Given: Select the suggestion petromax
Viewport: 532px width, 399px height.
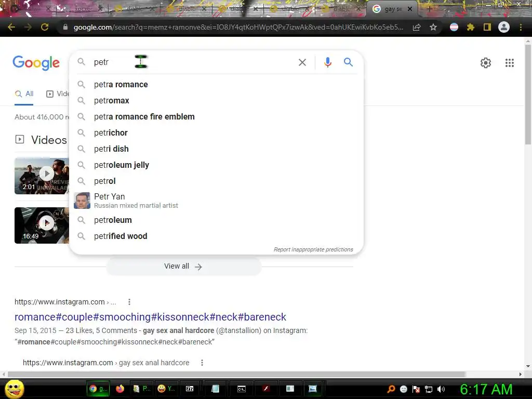Looking at the screenshot, I should [x=216, y=101].
